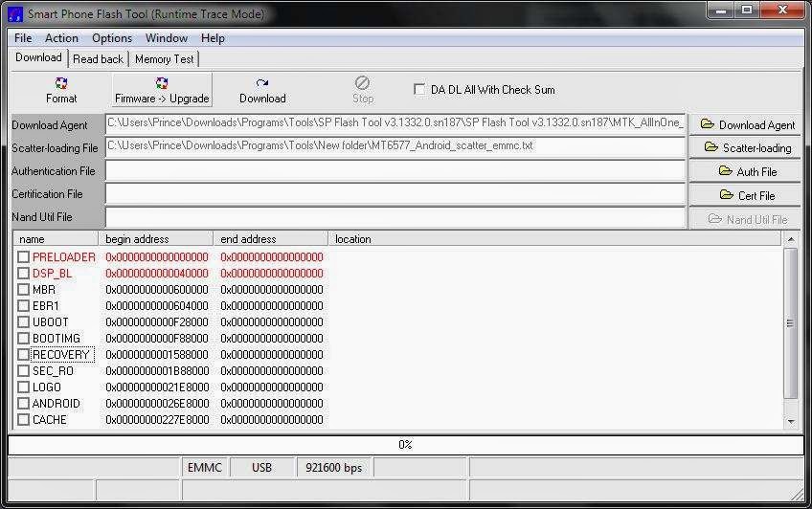The image size is (812, 509).
Task: Click the location column header
Action: click(554, 239)
